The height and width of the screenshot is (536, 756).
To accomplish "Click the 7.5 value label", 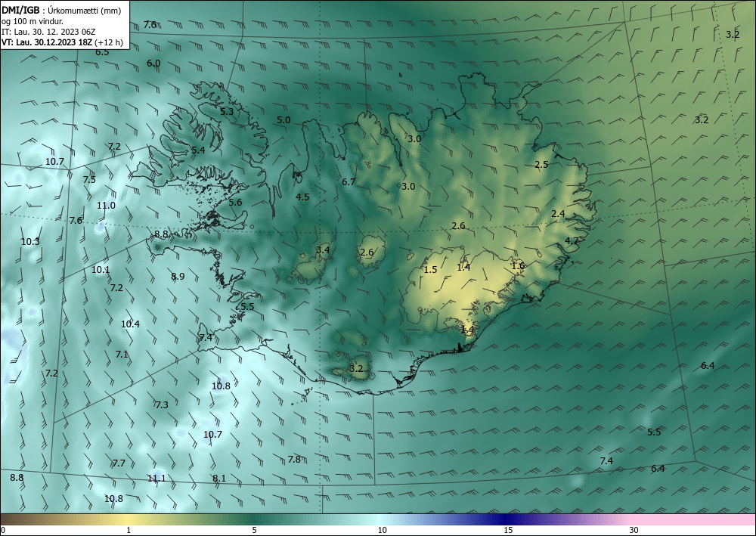I will (89, 179).
